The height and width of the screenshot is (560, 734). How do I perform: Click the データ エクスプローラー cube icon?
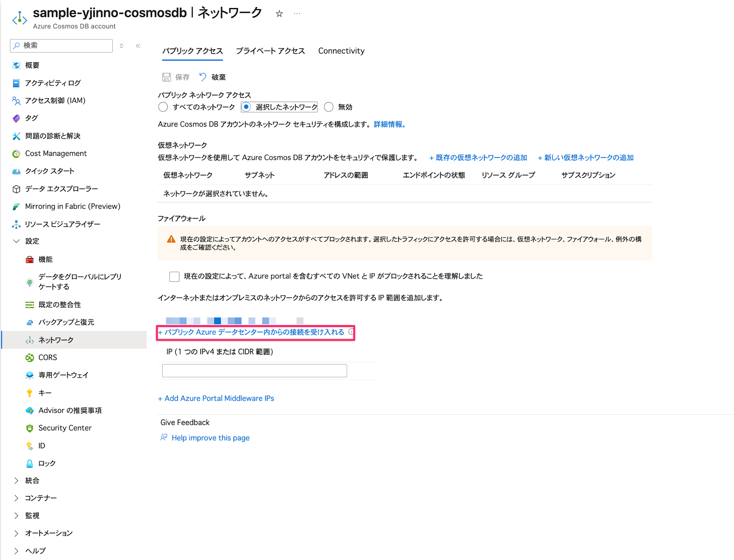pos(16,189)
